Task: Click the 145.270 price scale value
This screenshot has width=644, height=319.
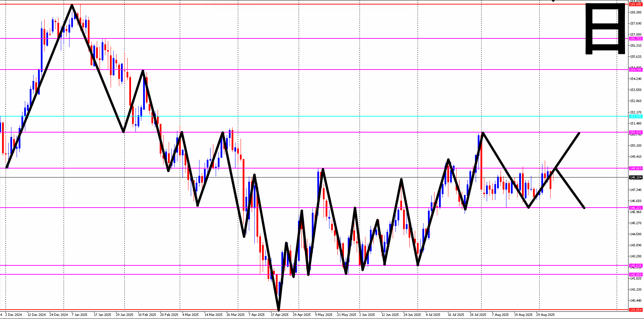Action: click(636, 223)
